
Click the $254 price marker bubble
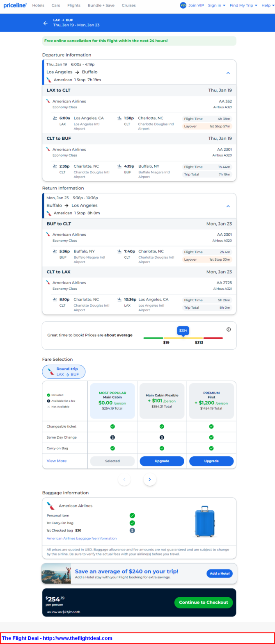point(183,330)
